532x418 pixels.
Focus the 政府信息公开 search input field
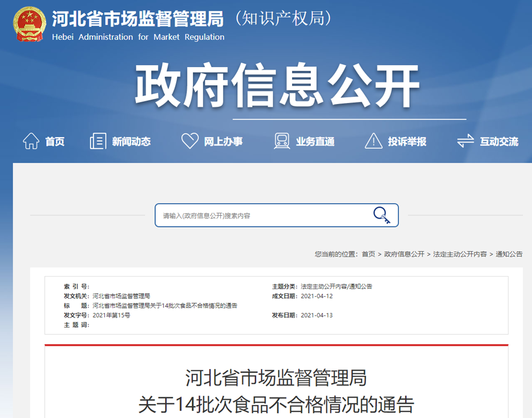point(262,215)
